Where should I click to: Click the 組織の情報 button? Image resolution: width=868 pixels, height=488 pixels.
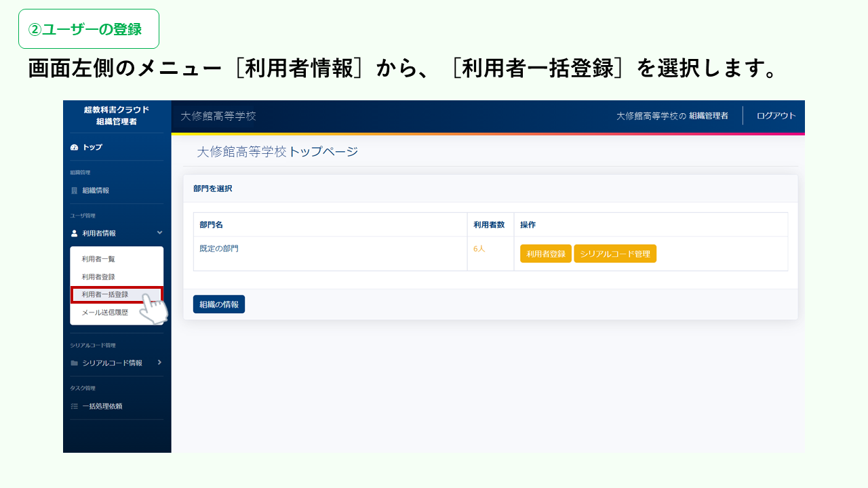tap(219, 304)
